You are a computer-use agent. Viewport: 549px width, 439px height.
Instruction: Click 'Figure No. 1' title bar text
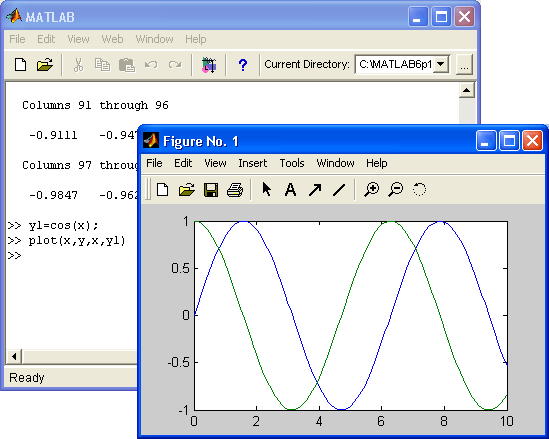pos(201,141)
